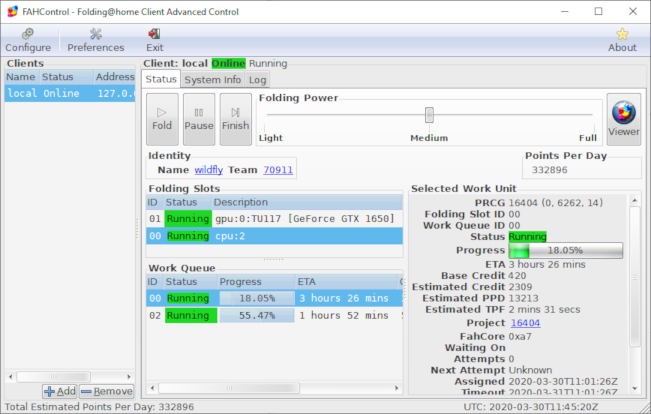Click the Clients list left scroll arrow
The height and width of the screenshot is (414, 651).
[11, 377]
